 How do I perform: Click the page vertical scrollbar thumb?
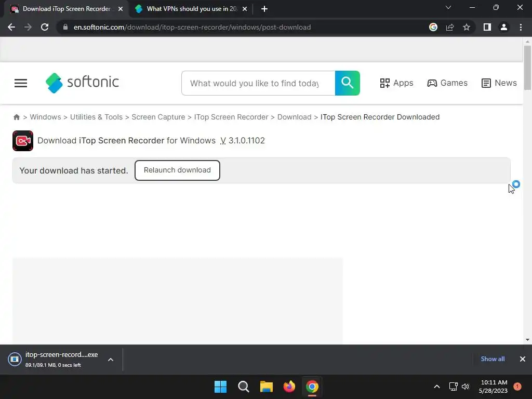(x=527, y=68)
